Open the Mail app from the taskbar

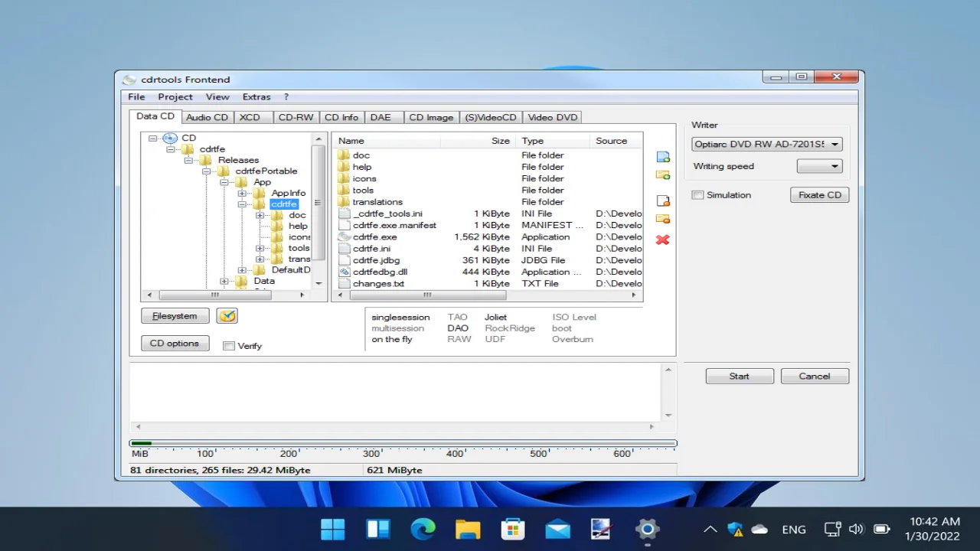tap(557, 529)
